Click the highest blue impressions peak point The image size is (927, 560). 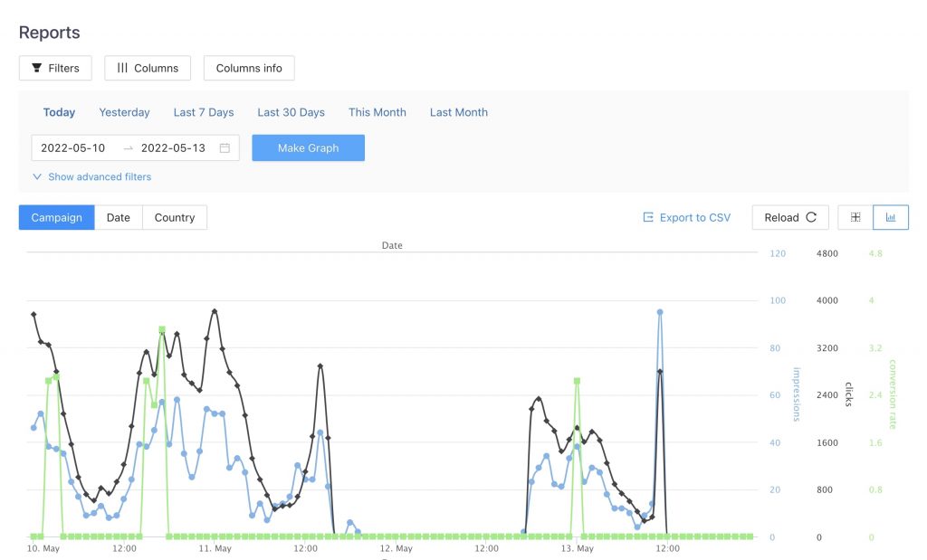[x=660, y=312]
